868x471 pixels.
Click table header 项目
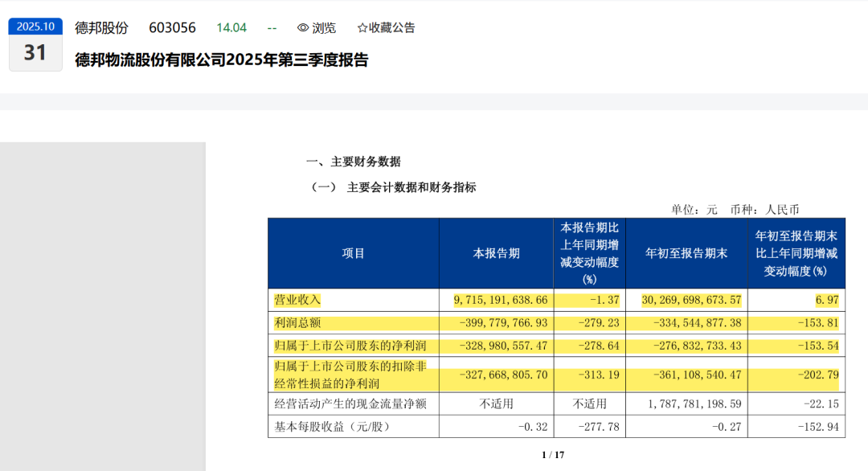click(353, 253)
